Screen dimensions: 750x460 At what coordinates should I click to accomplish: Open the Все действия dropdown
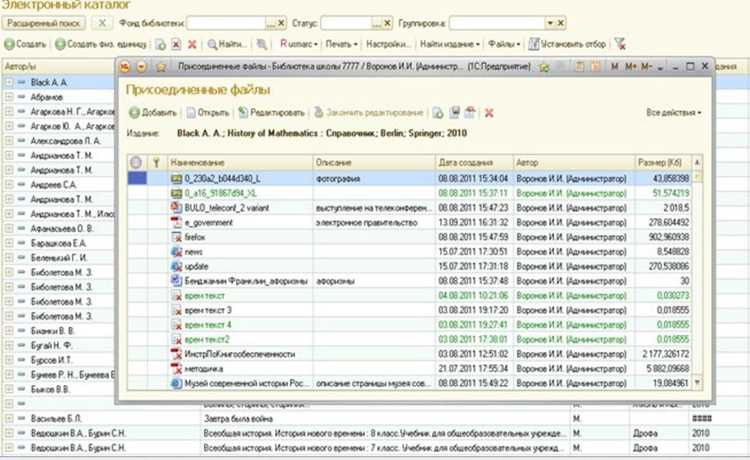coord(673,113)
